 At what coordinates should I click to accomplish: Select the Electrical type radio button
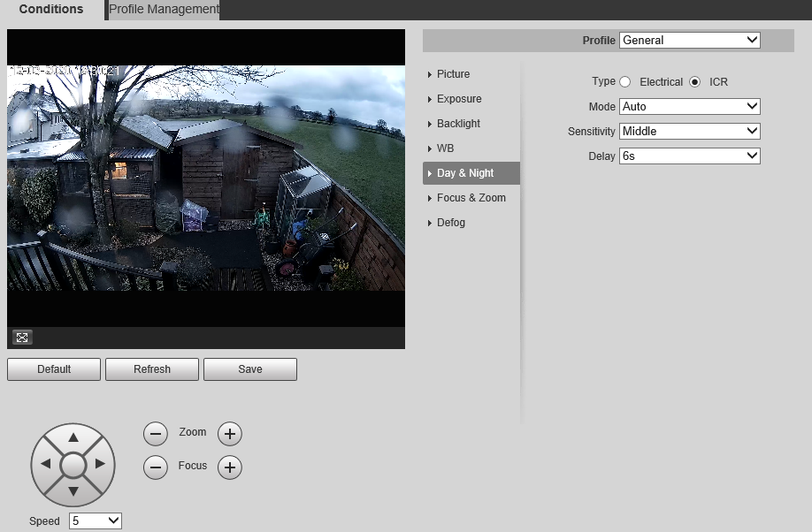[625, 82]
